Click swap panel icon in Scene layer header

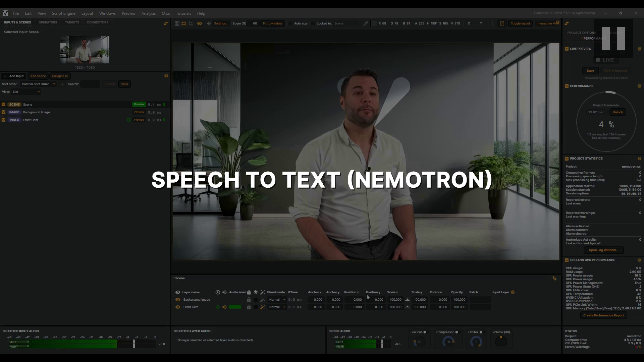(554, 279)
